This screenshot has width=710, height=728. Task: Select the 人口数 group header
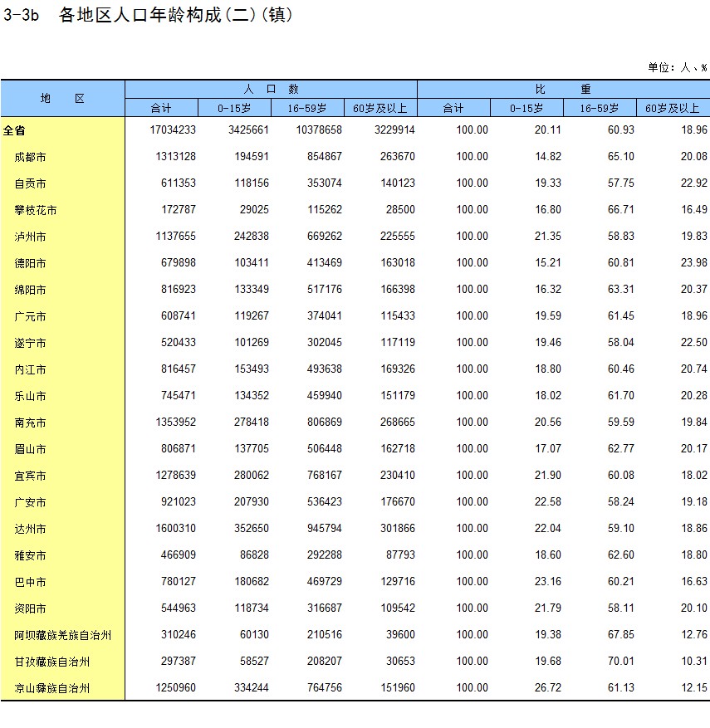[x=272, y=89]
